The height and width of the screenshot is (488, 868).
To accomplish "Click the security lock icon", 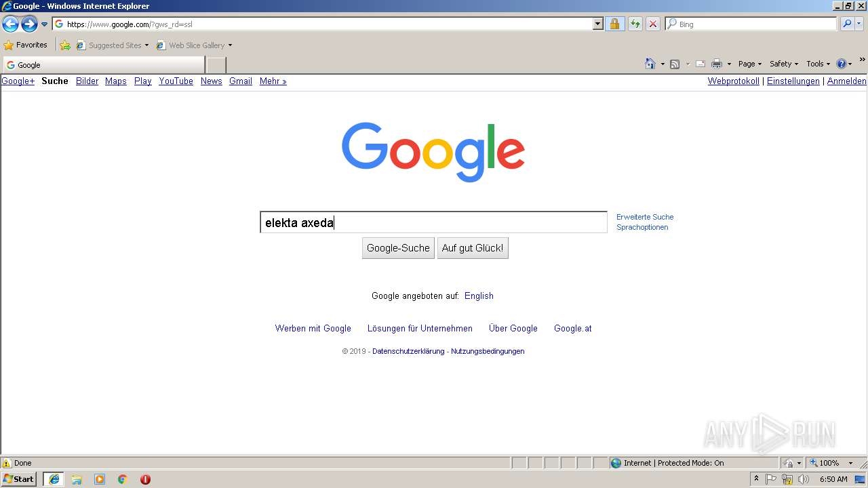I will (x=614, y=24).
